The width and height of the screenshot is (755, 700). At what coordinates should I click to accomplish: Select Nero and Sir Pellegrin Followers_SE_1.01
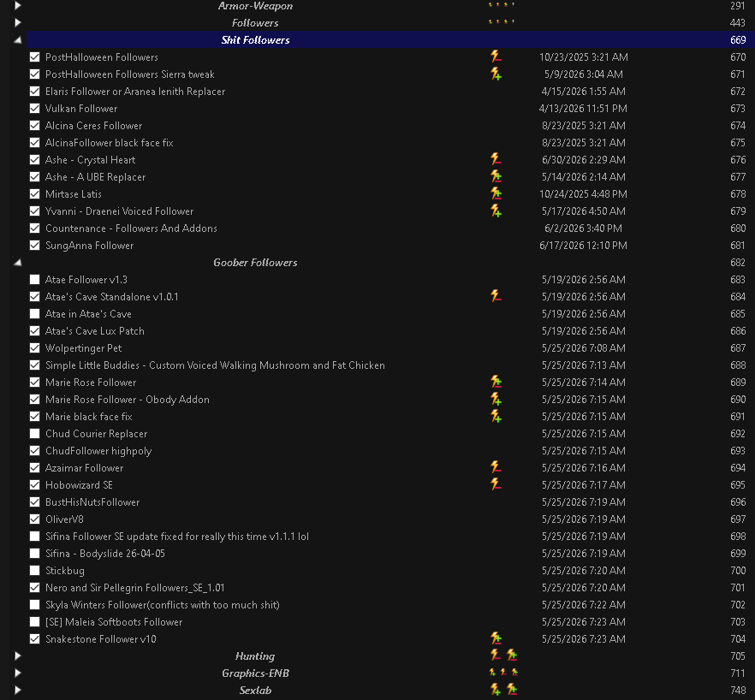(x=135, y=588)
